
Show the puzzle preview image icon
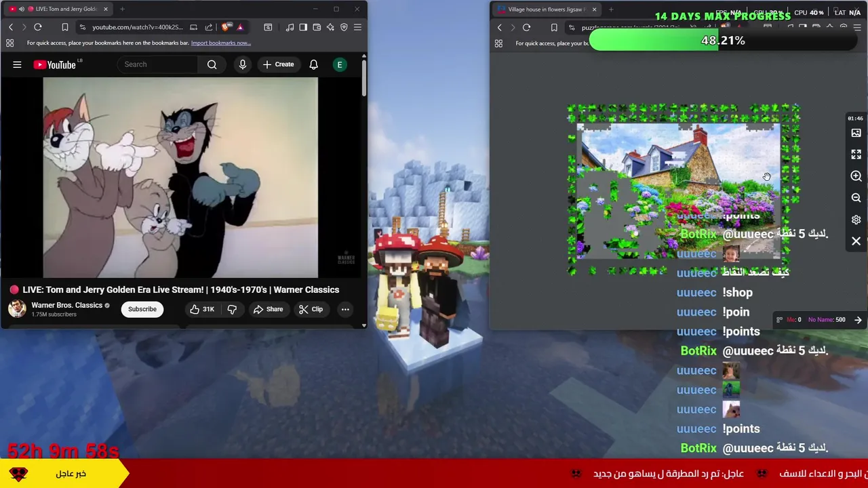[x=856, y=134]
